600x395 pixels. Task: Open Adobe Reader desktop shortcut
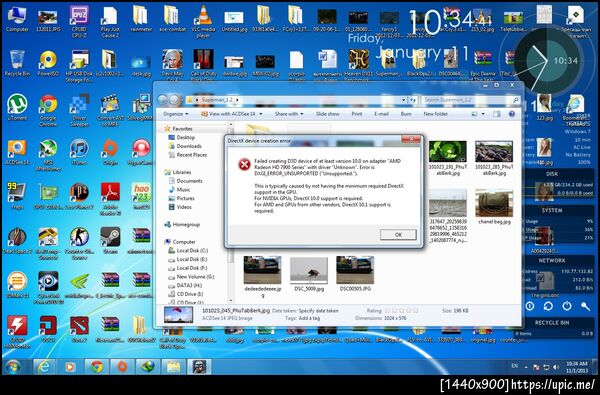click(x=110, y=199)
